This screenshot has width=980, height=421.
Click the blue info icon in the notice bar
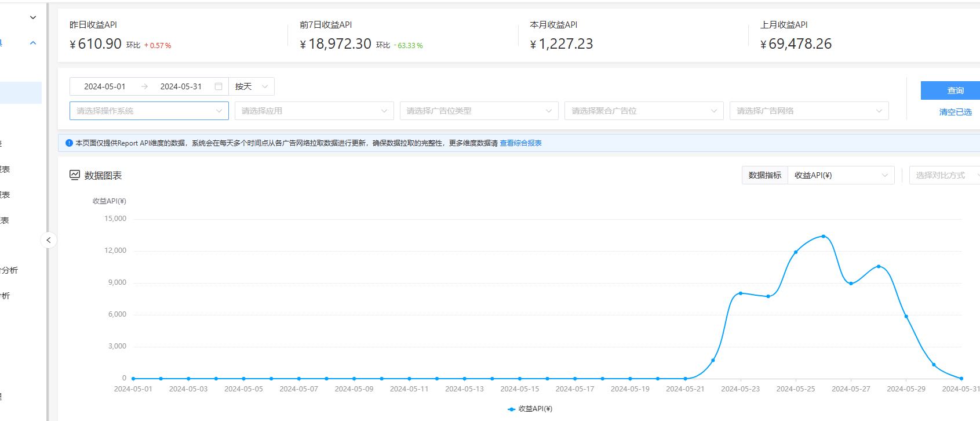(x=69, y=143)
